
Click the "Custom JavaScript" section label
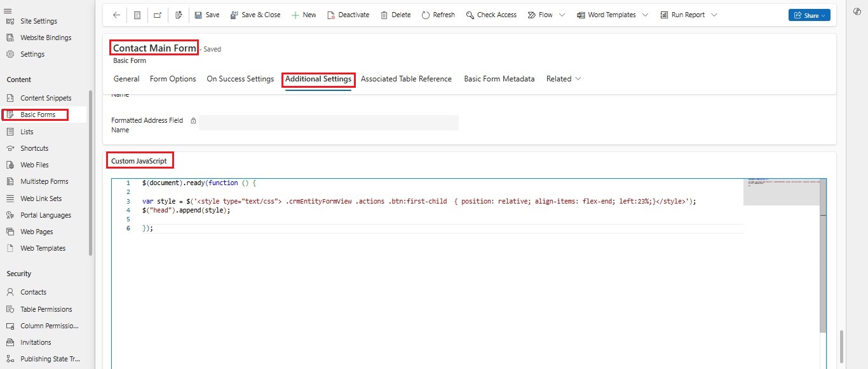point(139,161)
